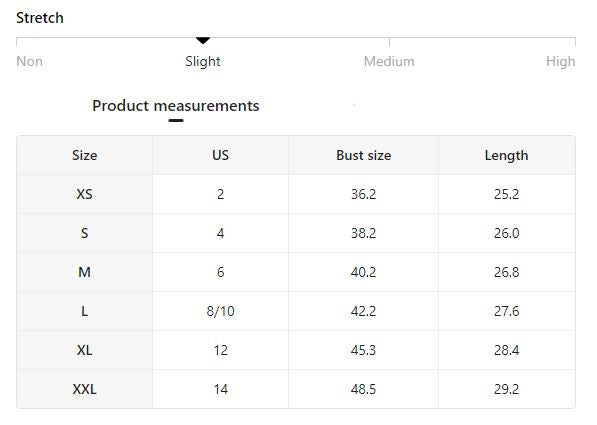Click the 26.0 length value
This screenshot has width=597, height=425.
coord(506,233)
